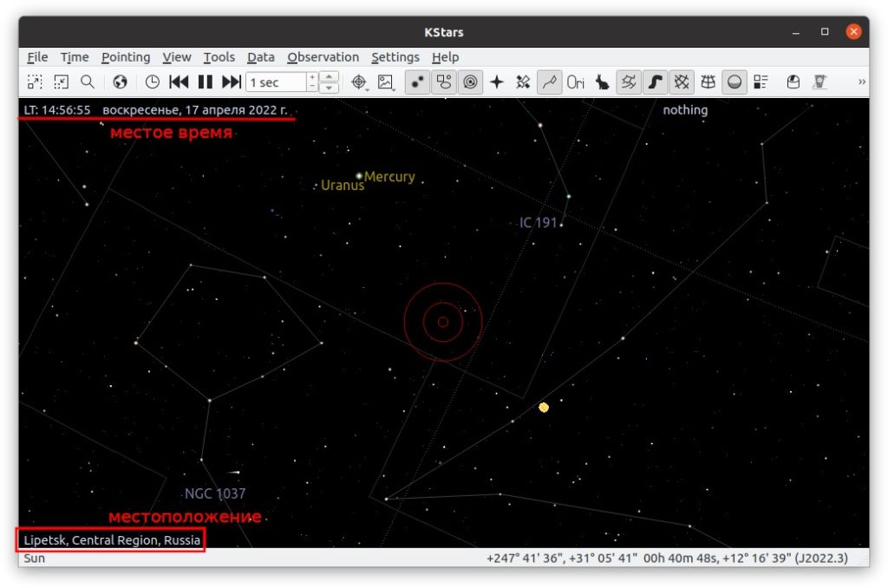The height and width of the screenshot is (588, 888).
Task: Maximize the KStars window
Action: (825, 32)
